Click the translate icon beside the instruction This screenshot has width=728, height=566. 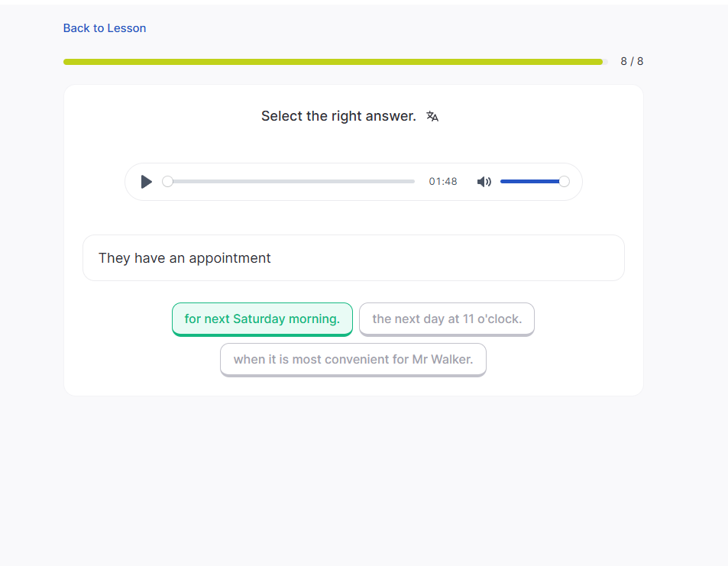[432, 116]
